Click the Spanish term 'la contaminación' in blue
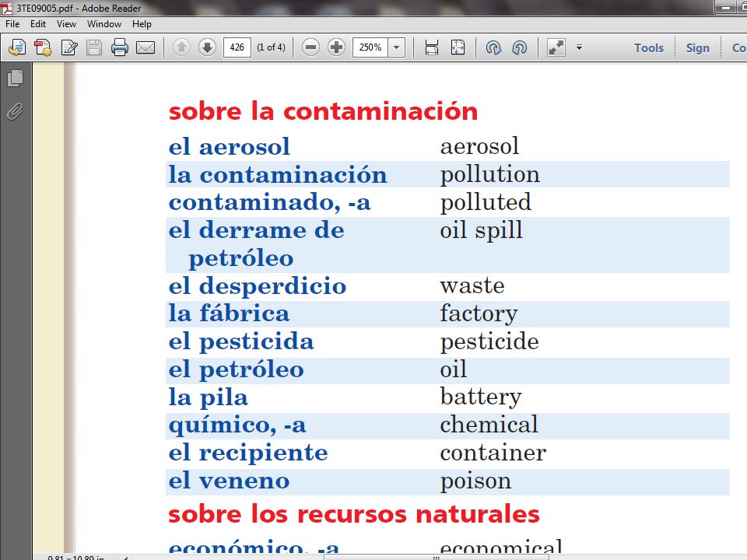The width and height of the screenshot is (747, 560). click(278, 174)
